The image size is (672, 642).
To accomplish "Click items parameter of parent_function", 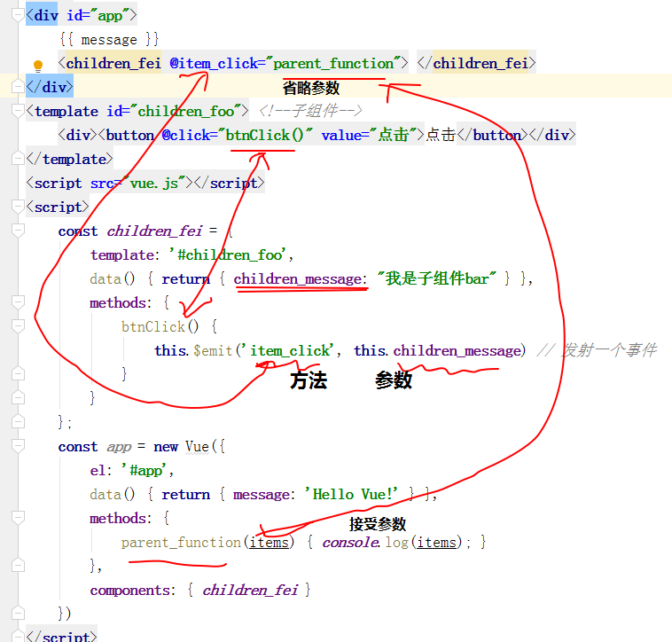I will tap(269, 543).
